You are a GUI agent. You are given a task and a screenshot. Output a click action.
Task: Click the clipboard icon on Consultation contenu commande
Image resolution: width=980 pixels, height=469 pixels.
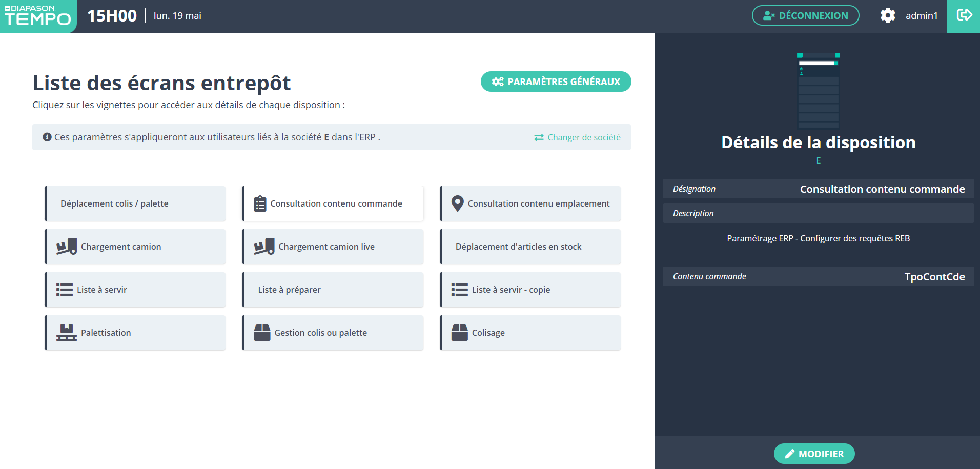(260, 203)
